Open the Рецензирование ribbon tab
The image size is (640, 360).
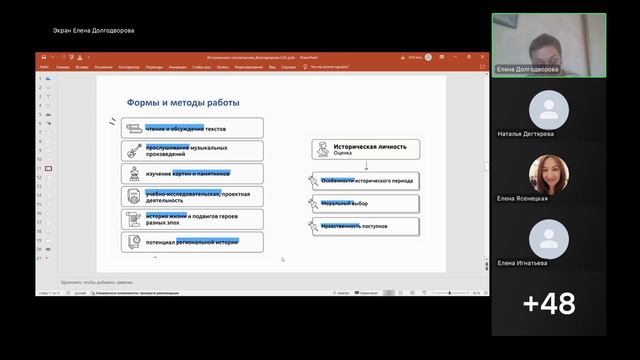[249, 67]
